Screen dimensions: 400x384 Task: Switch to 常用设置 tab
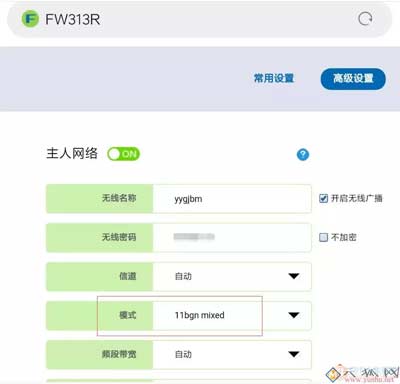coord(274,78)
